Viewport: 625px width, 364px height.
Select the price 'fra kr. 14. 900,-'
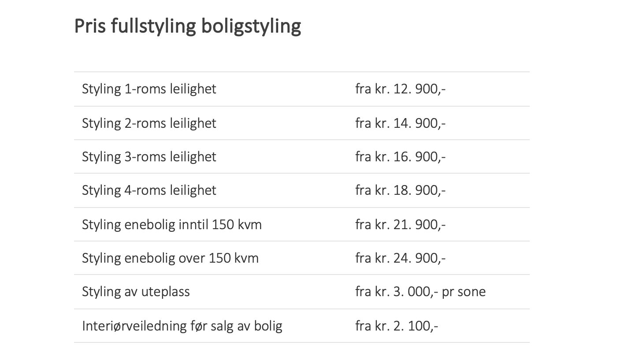(x=400, y=123)
